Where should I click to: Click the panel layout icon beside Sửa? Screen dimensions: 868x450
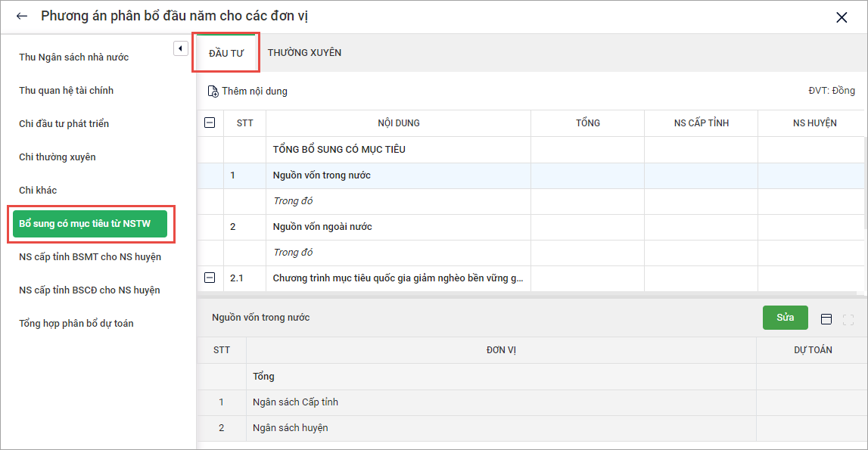tap(826, 319)
